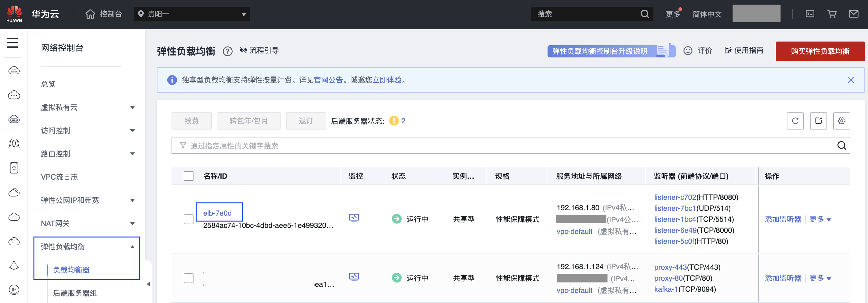This screenshot has width=868, height=303.
Task: Open proxy-443 listener link
Action: tap(670, 267)
